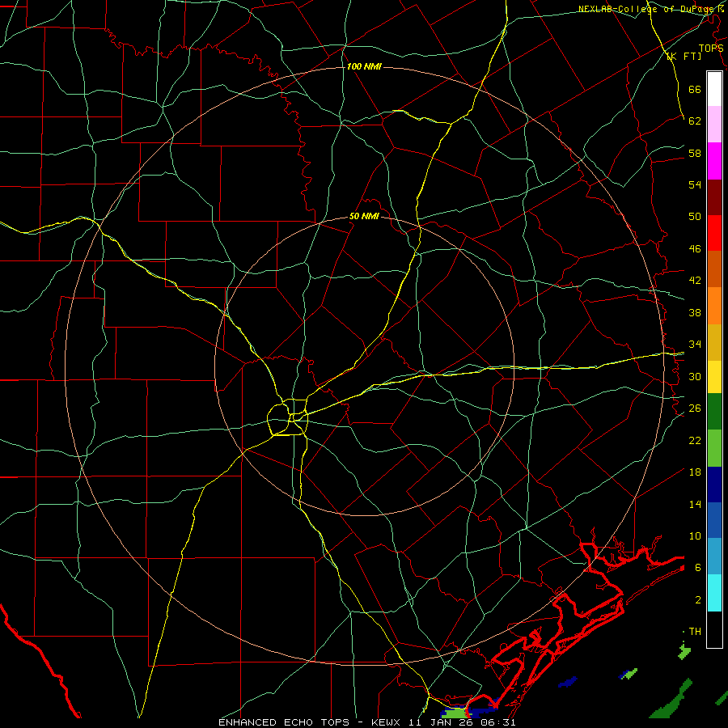This screenshot has height=728, width=728.
Task: Click the light green echo below the TH label
Action: (x=684, y=650)
